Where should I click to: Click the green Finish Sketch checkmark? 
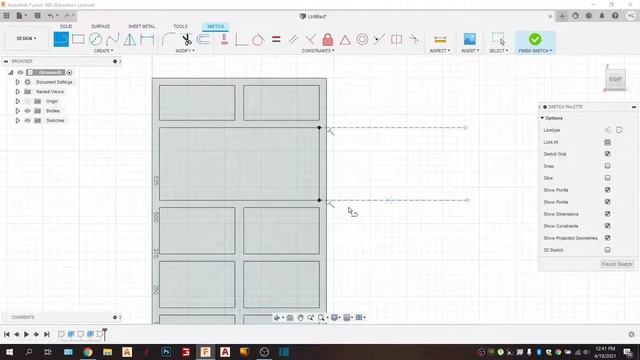tap(535, 39)
